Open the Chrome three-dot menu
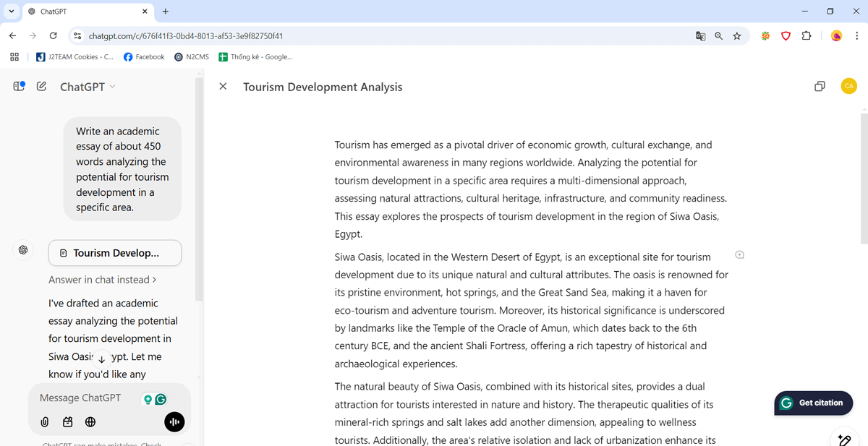 pos(856,36)
